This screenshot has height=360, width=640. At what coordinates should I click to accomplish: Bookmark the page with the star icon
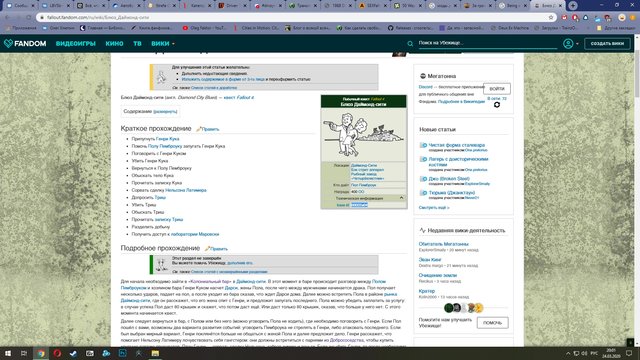[x=551, y=17]
